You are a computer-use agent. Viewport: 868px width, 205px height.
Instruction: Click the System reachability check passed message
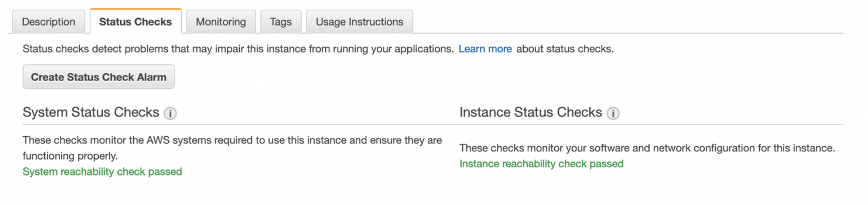(x=102, y=172)
